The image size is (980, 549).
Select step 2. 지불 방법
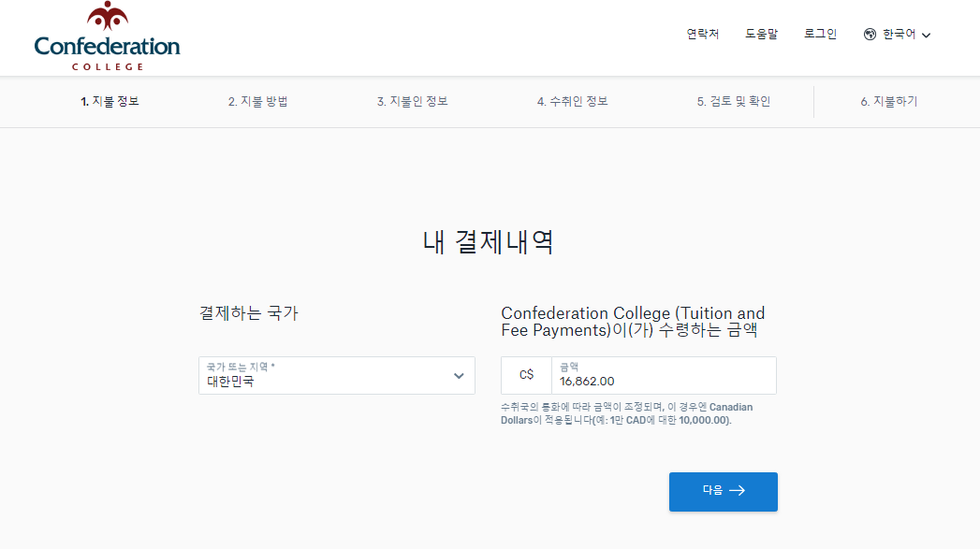(x=258, y=101)
